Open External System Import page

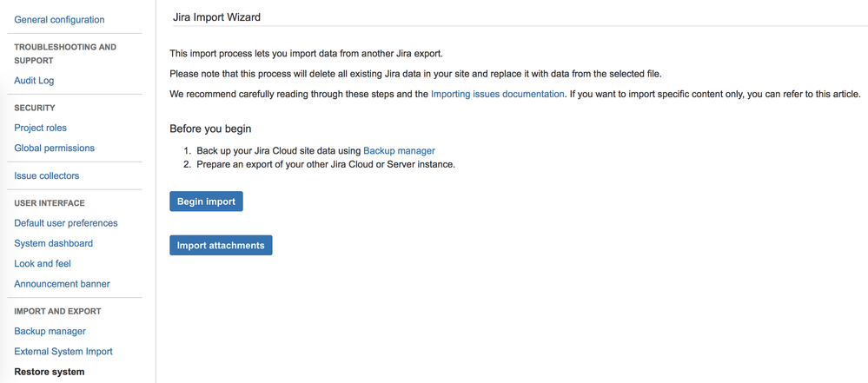click(63, 352)
